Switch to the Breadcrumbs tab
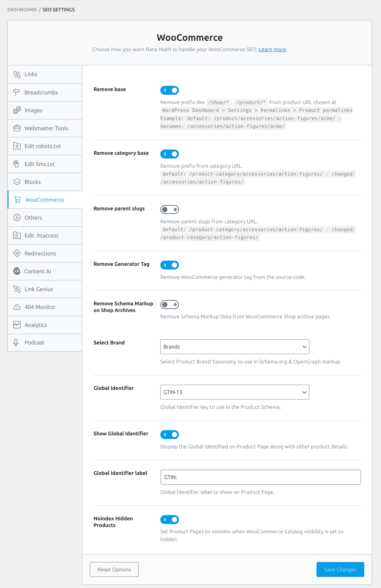Screen dimensions: 381x588 (x=45, y=92)
